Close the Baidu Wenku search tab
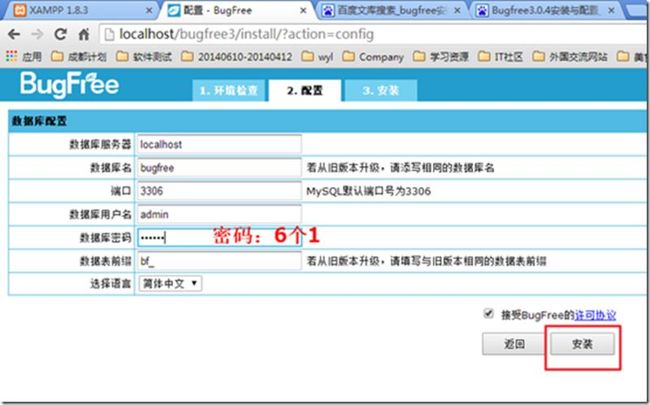Image resolution: width=650 pixels, height=405 pixels. 457,11
